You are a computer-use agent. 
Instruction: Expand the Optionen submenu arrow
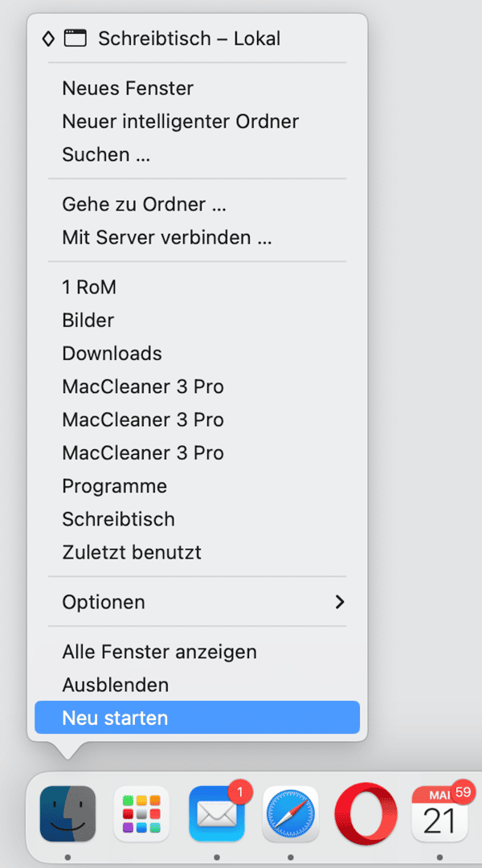(340, 602)
